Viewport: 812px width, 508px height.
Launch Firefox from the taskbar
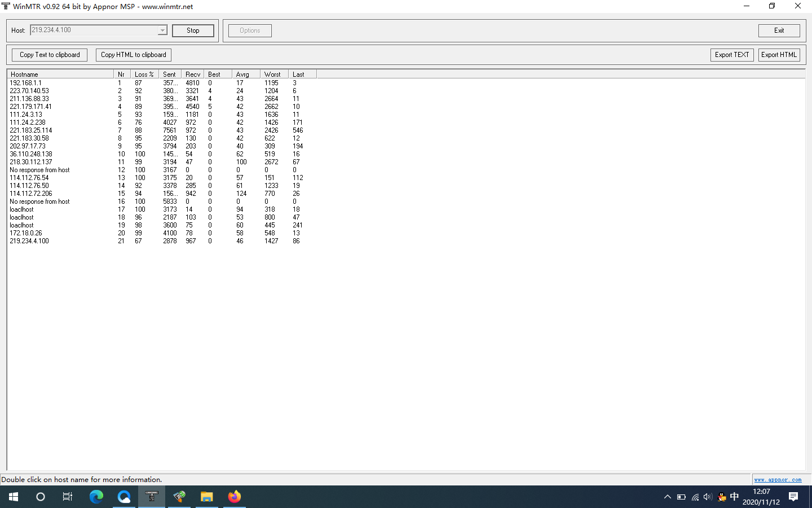pos(235,497)
